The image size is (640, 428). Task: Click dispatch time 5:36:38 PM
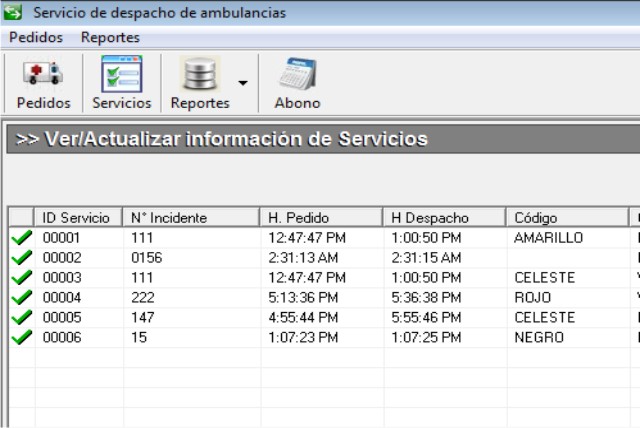click(426, 297)
